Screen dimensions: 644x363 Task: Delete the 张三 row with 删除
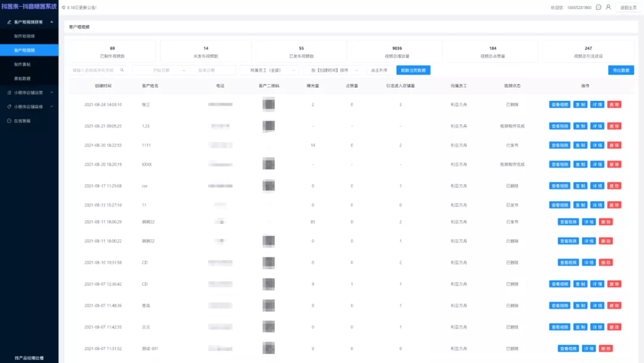click(x=614, y=104)
